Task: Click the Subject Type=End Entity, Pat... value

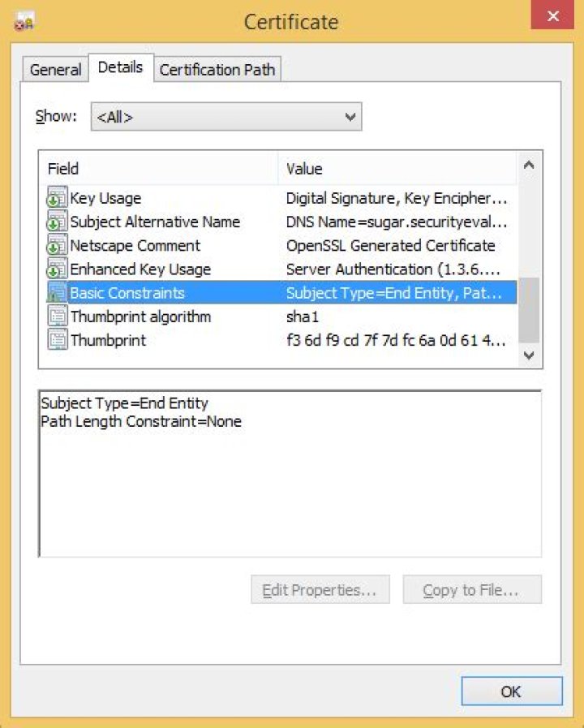Action: [394, 294]
